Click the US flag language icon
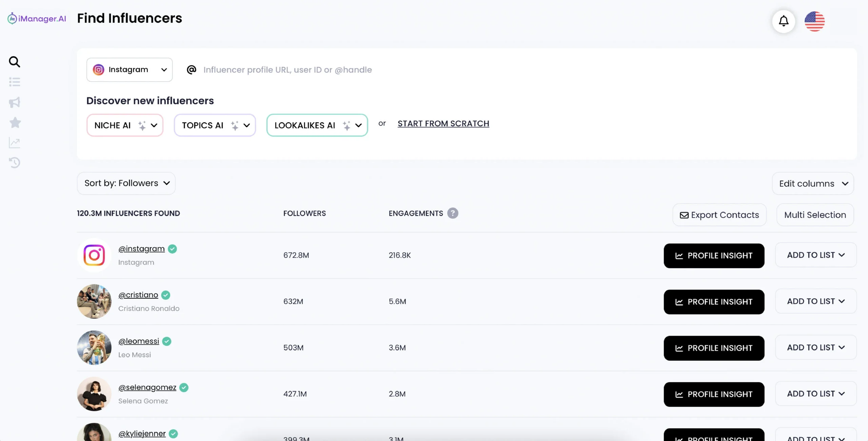The height and width of the screenshot is (441, 868). [814, 21]
